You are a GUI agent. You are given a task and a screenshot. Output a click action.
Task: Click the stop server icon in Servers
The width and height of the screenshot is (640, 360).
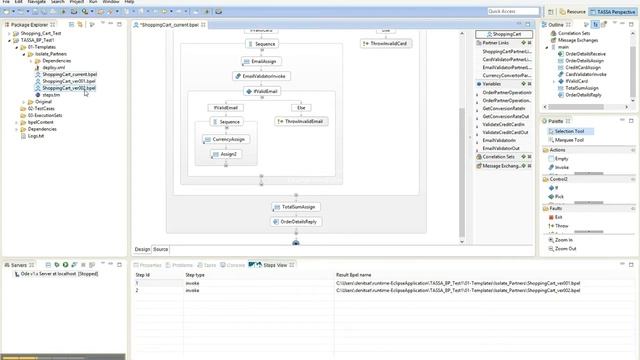[x=83, y=265]
